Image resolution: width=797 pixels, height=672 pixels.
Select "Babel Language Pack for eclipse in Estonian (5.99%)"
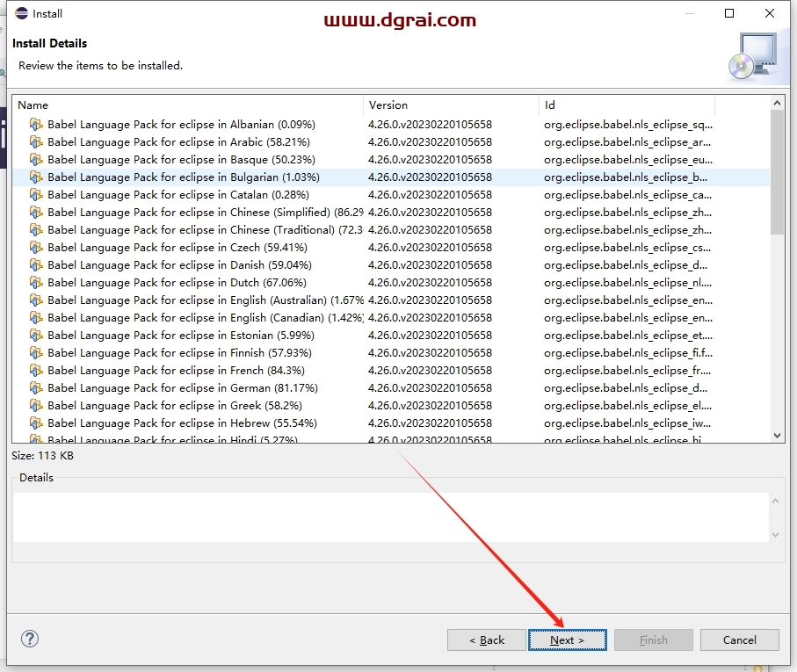[x=181, y=336]
